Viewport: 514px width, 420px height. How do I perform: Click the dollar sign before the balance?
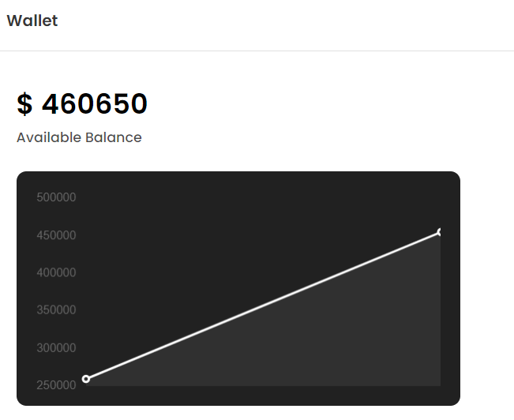pyautogui.click(x=24, y=103)
